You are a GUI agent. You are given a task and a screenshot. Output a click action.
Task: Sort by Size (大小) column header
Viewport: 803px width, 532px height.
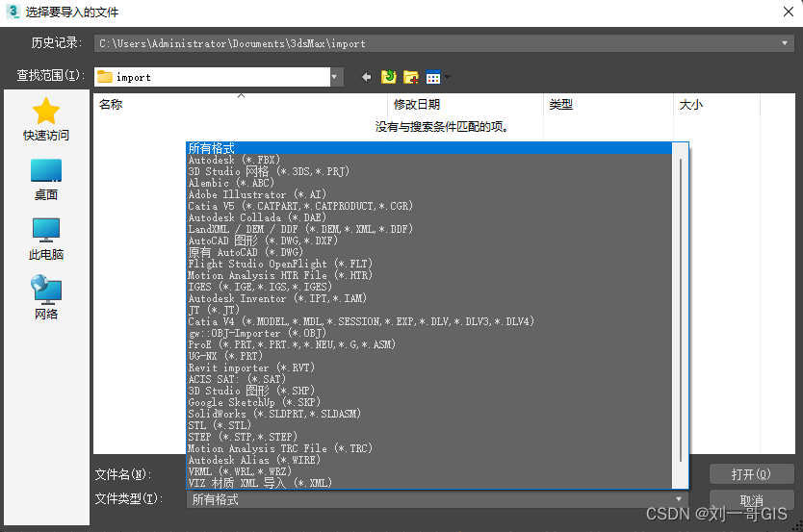(717, 104)
